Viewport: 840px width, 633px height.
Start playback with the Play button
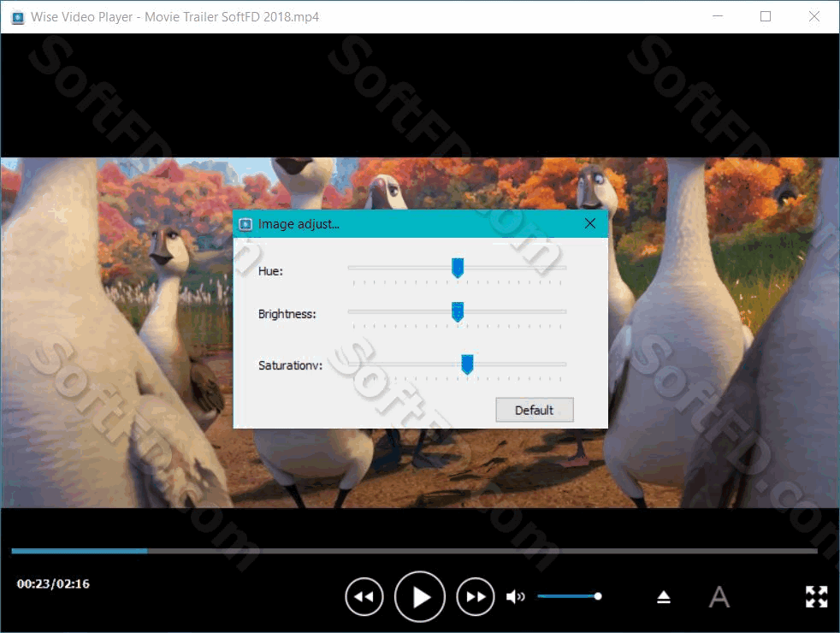[x=420, y=596]
